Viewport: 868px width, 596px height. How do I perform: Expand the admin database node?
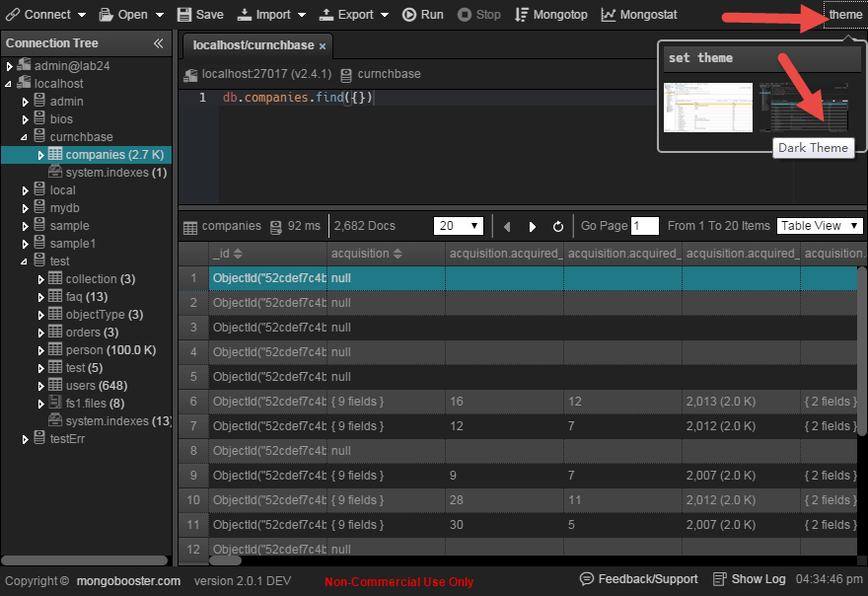pyautogui.click(x=25, y=102)
